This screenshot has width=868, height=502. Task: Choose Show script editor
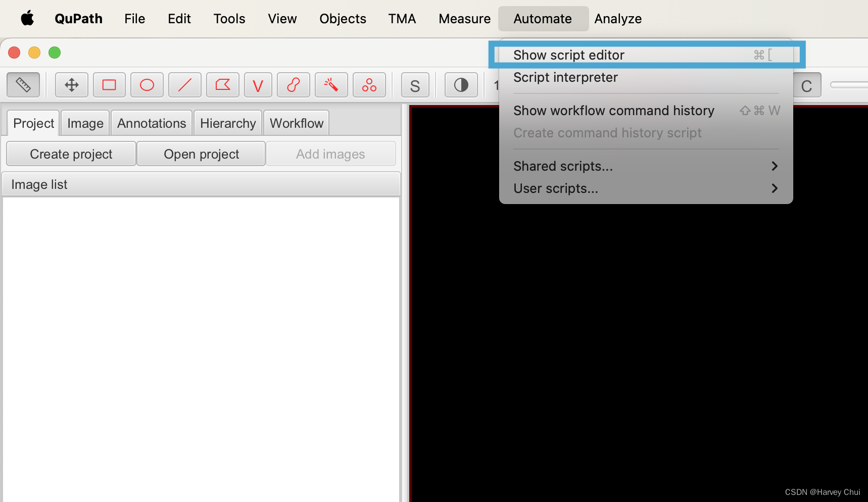(646, 55)
